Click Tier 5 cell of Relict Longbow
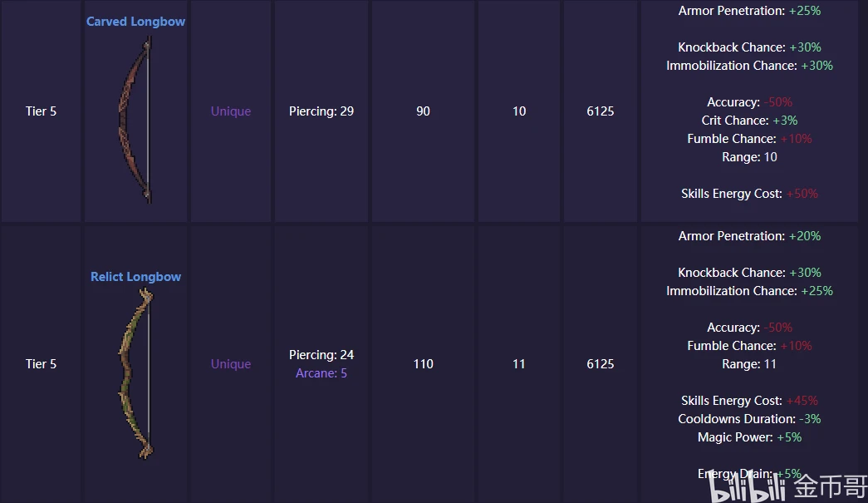 click(x=41, y=364)
